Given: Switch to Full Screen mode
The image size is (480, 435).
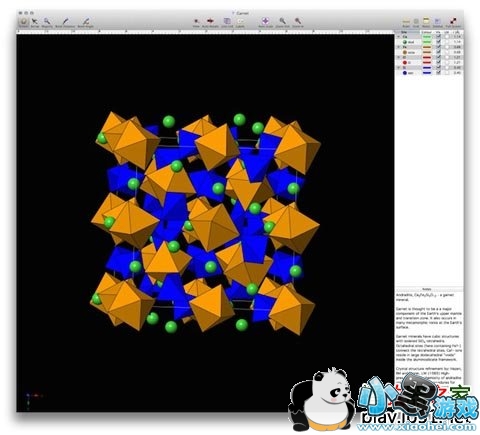Looking at the screenshot, I should pyautogui.click(x=453, y=23).
